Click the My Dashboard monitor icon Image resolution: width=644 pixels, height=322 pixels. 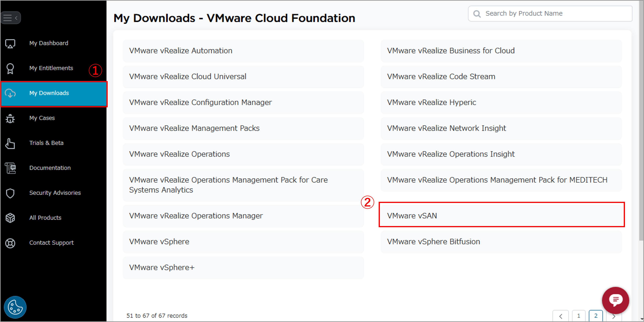pos(10,43)
